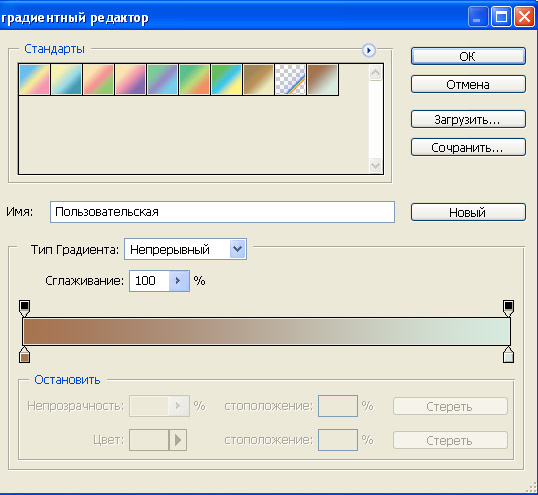Image resolution: width=538 pixels, height=495 pixels.
Task: Select the right opacity stop
Action: tap(508, 308)
